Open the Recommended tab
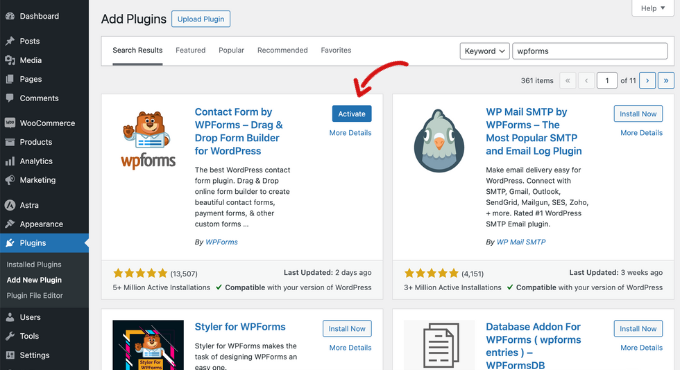This screenshot has width=680, height=370. [282, 50]
